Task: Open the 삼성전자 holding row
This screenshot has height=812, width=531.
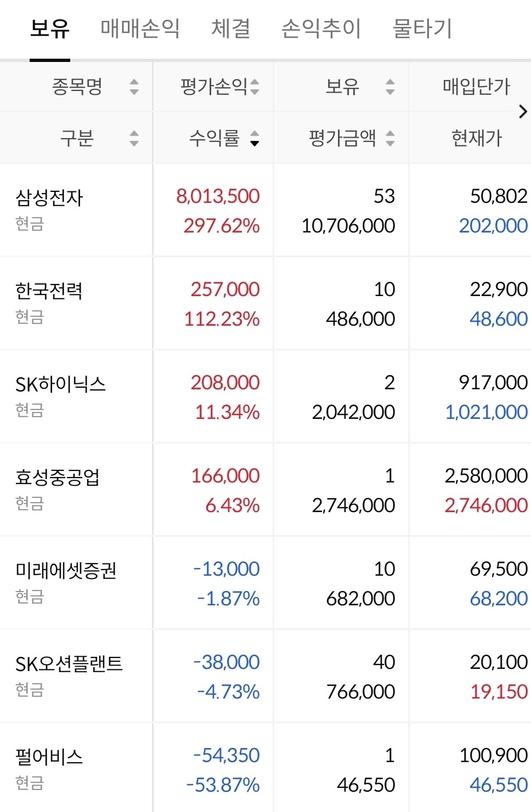Action: point(49,198)
